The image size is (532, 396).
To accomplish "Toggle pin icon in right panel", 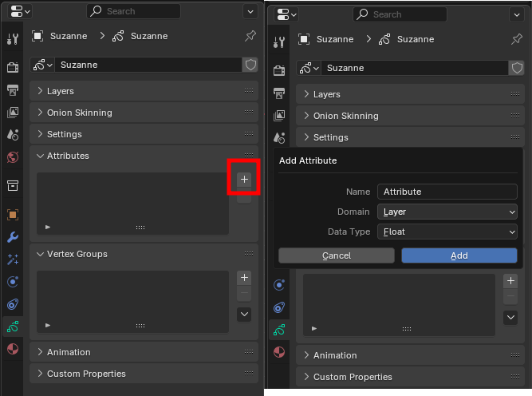I will click(517, 39).
